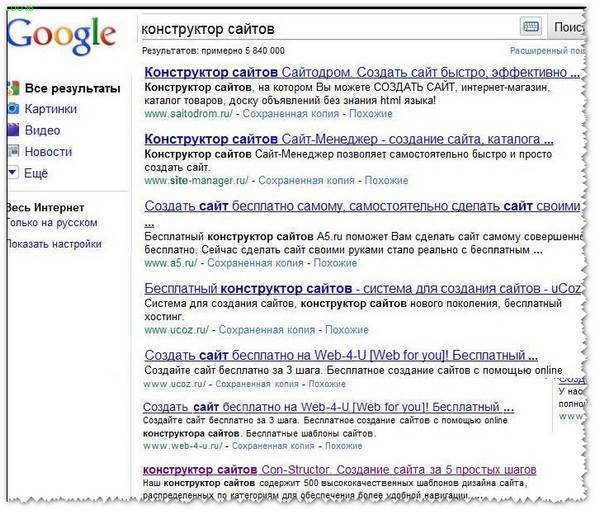Click Результатов: примерно 5 840 000 text
Viewport: 600px width, 515px height.
tap(213, 51)
